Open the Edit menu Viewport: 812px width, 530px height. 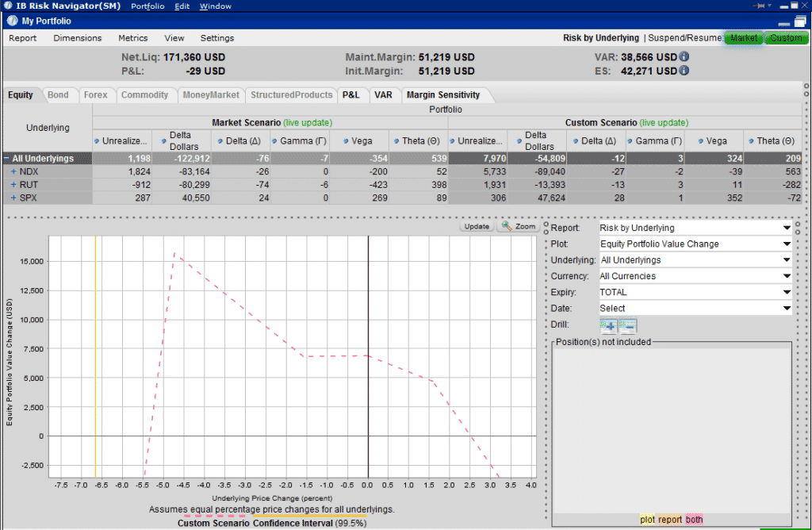click(182, 6)
